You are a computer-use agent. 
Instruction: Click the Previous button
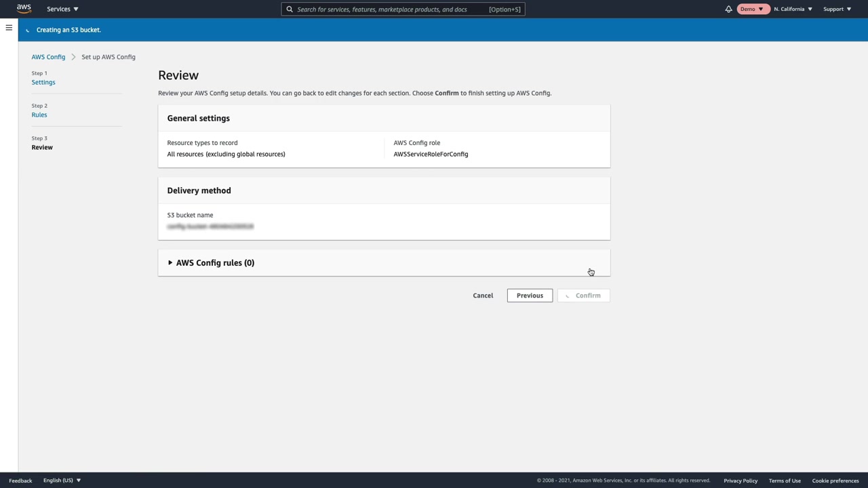click(x=530, y=296)
